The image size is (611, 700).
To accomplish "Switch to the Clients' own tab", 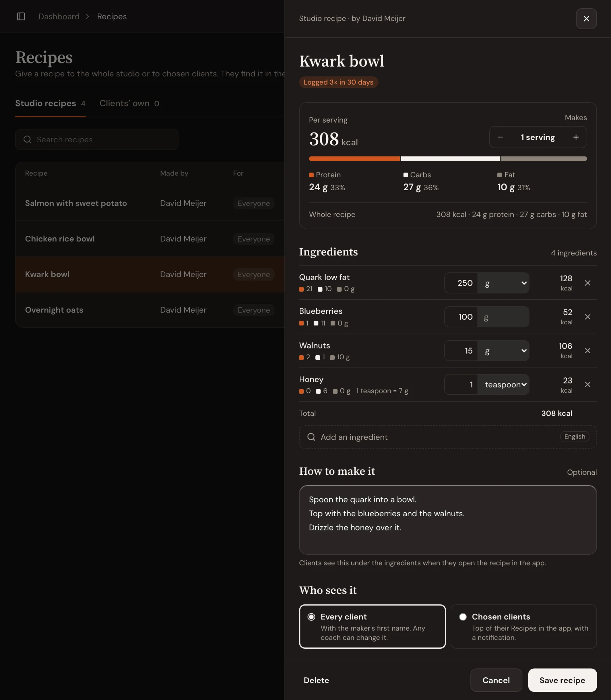I will tap(129, 103).
